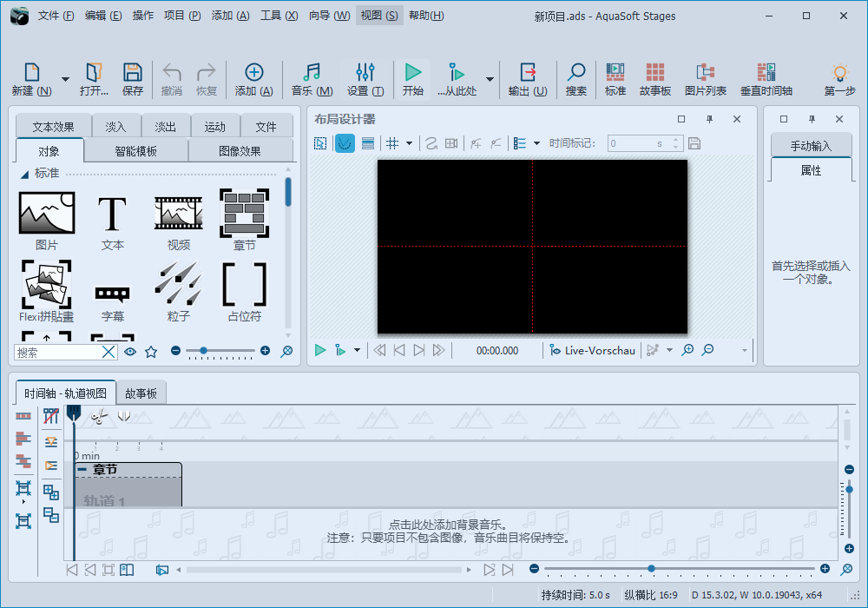Toggle the grid display in layout designer

[x=392, y=143]
